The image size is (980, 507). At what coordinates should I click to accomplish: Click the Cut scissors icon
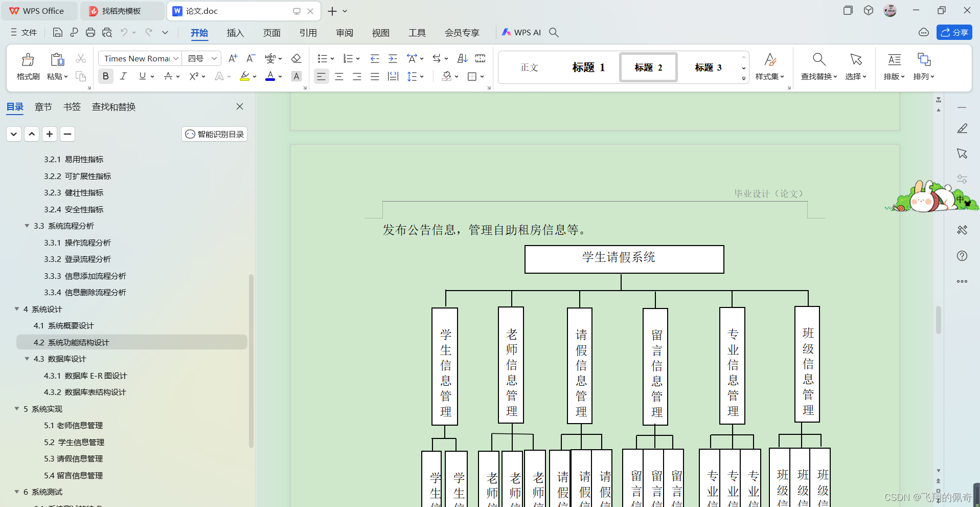(81, 58)
